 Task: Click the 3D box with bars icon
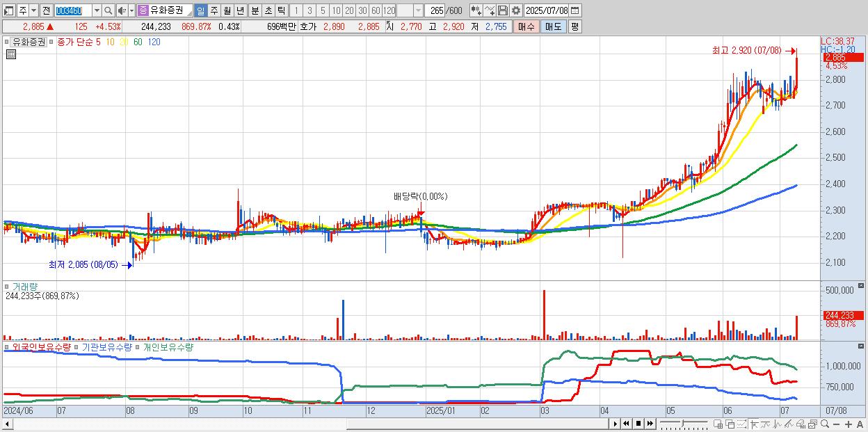pyautogui.click(x=801, y=424)
